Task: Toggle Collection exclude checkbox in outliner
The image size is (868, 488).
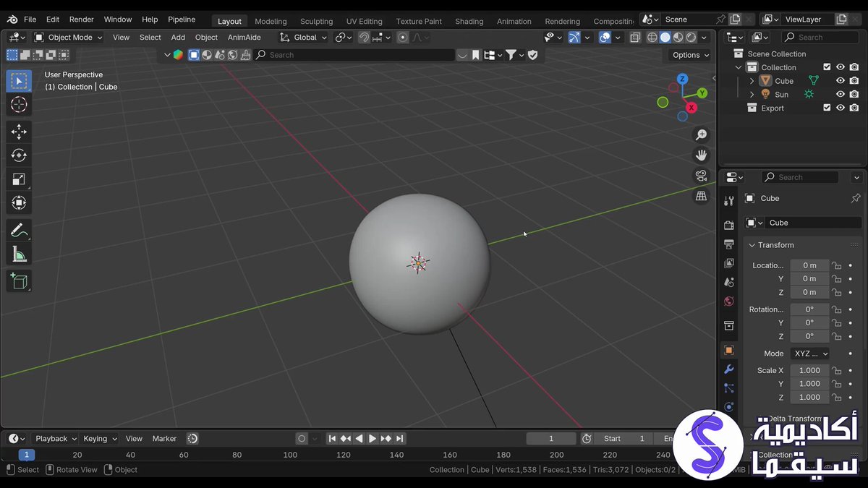Action: click(x=827, y=67)
